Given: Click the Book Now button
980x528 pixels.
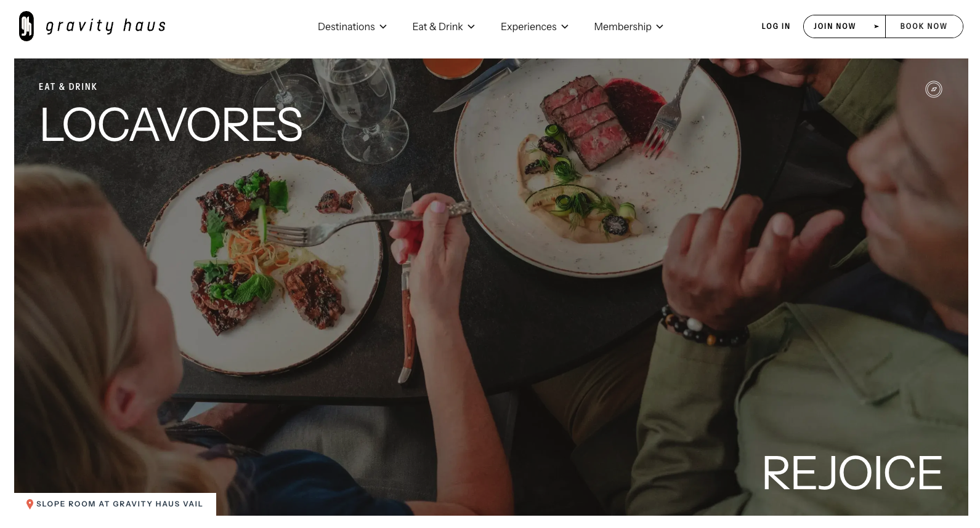Looking at the screenshot, I should point(924,26).
